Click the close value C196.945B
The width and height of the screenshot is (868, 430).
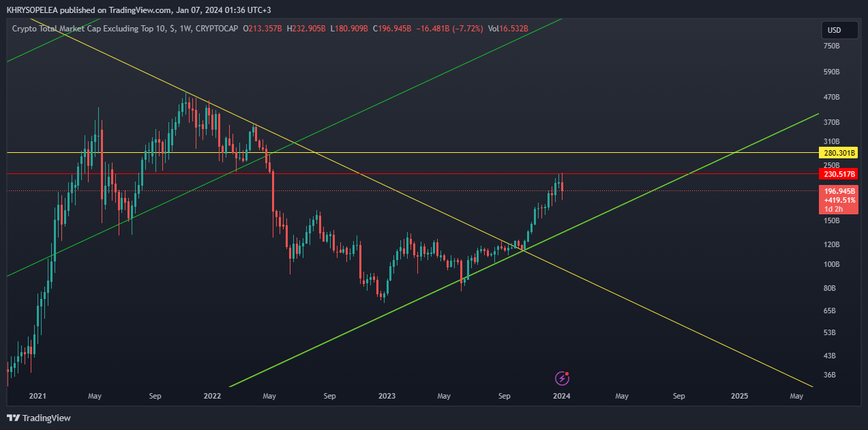392,29
